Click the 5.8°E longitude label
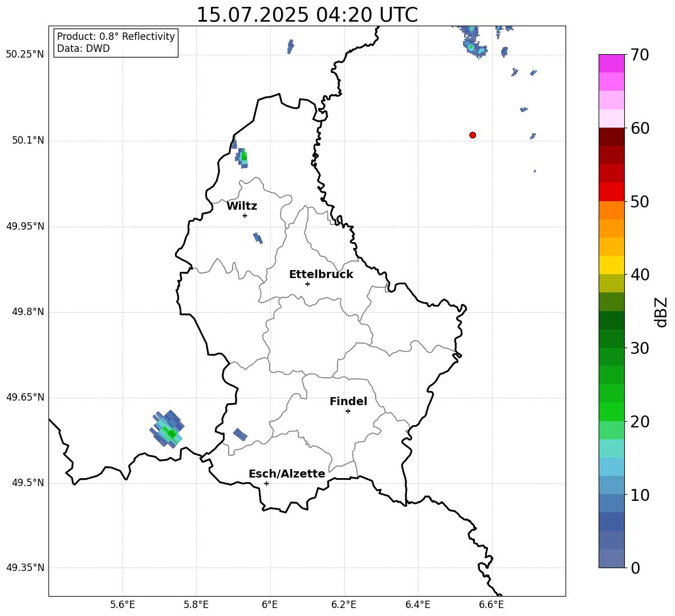 tap(196, 605)
